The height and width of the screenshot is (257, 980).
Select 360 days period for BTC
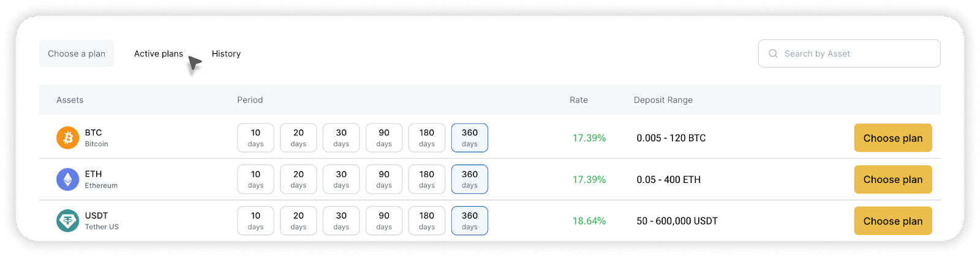click(x=470, y=138)
